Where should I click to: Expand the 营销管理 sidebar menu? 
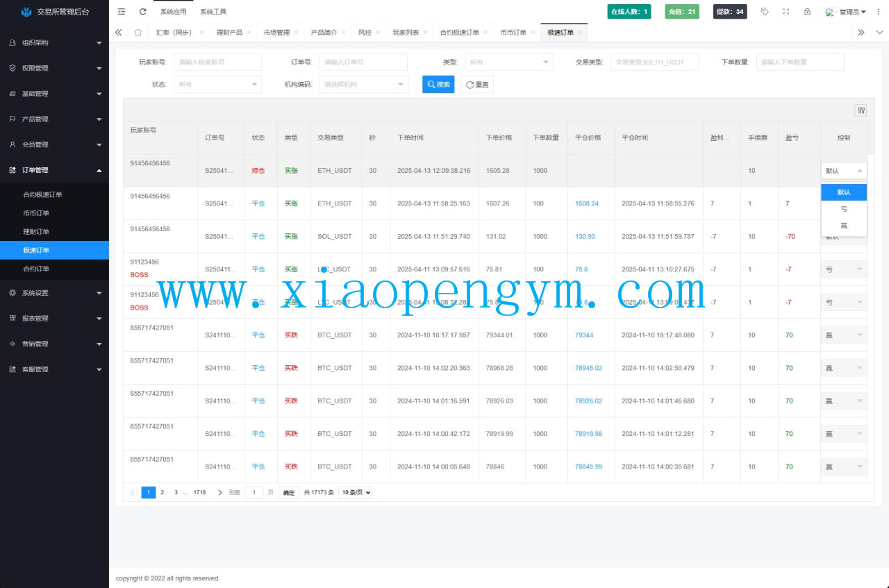[x=54, y=344]
